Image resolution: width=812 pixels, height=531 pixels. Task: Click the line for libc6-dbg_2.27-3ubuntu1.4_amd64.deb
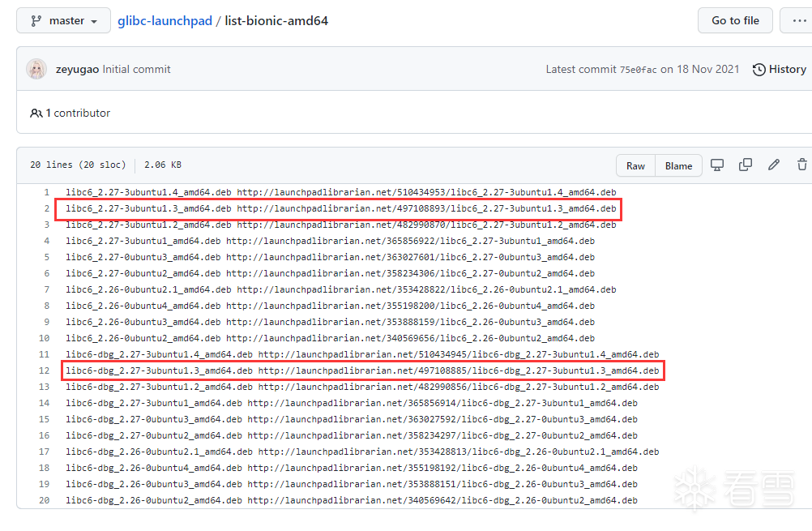tap(362, 354)
